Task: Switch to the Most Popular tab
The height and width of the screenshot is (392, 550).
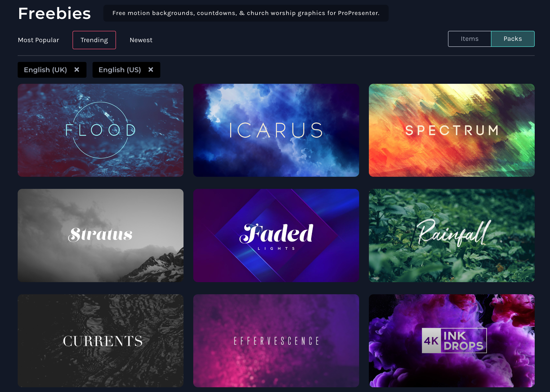Action: [38, 40]
